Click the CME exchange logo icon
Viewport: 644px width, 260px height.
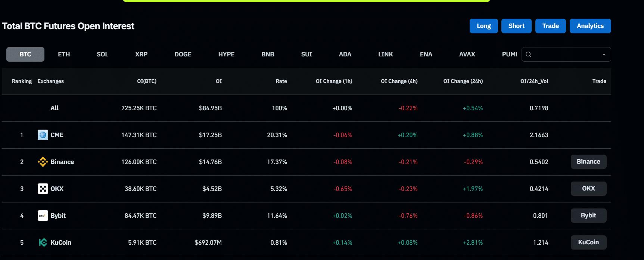[x=43, y=135]
